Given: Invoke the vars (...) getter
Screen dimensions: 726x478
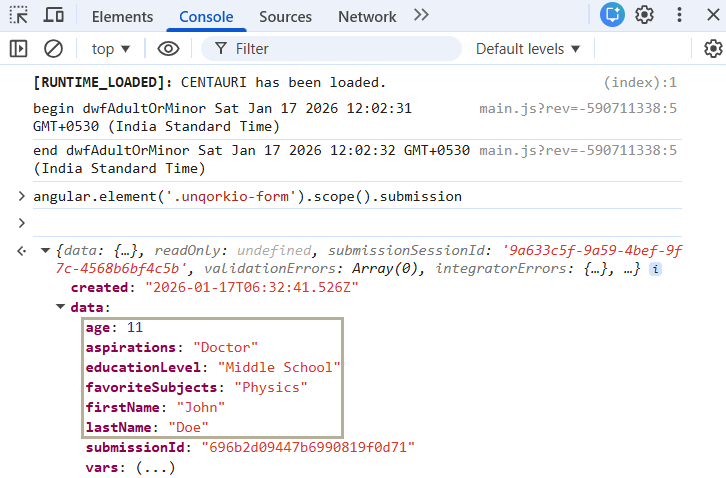Looking at the screenshot, I should (156, 467).
